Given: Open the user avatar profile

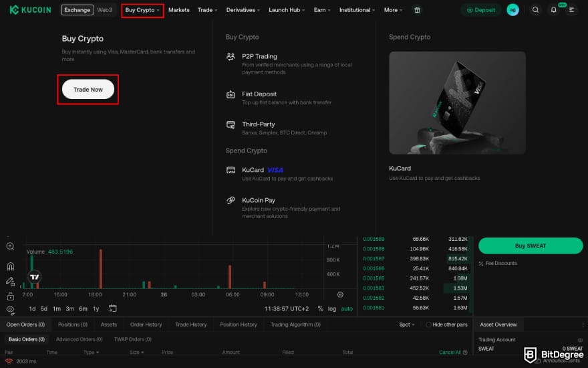Looking at the screenshot, I should (512, 10).
